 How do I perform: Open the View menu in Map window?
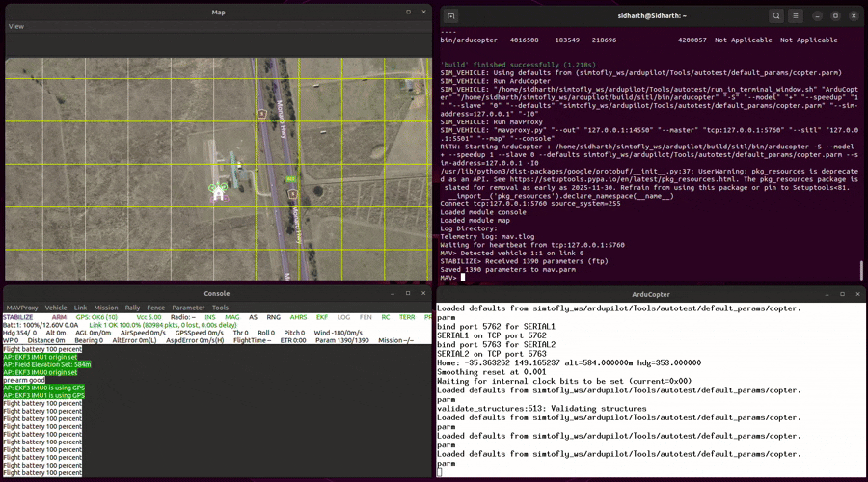click(16, 26)
